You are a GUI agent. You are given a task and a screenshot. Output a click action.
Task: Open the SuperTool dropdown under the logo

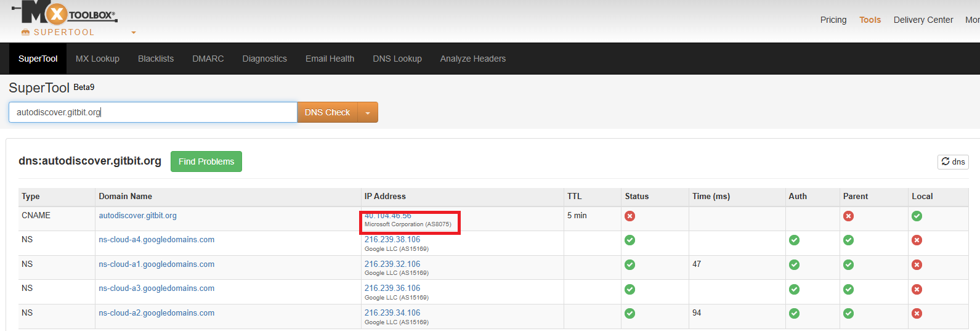click(134, 33)
